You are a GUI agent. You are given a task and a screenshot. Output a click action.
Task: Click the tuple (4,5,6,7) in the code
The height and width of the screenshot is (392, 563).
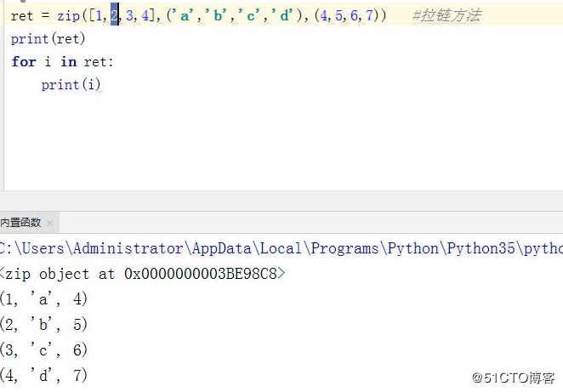pyautogui.click(x=342, y=16)
